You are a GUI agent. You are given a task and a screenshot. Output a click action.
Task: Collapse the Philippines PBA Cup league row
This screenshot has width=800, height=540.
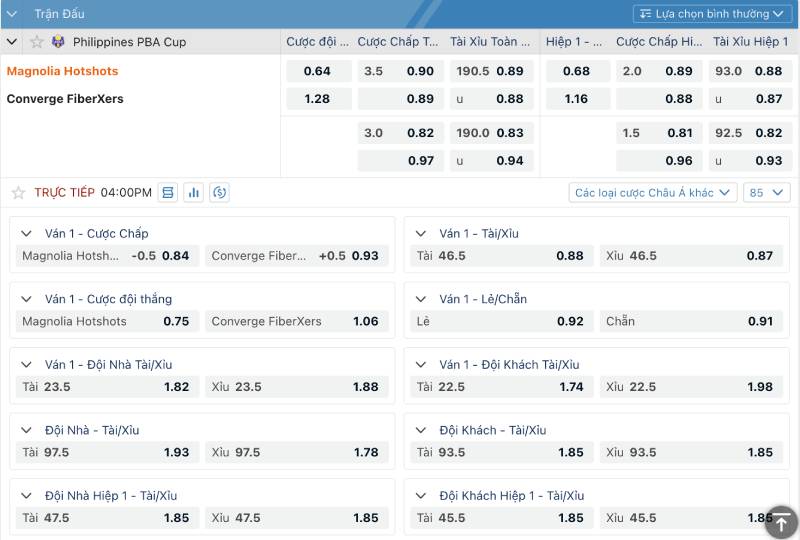[x=12, y=42]
